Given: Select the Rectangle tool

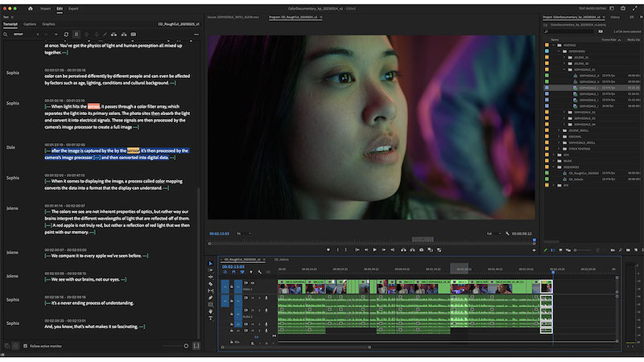Looking at the screenshot, I should coord(211,305).
